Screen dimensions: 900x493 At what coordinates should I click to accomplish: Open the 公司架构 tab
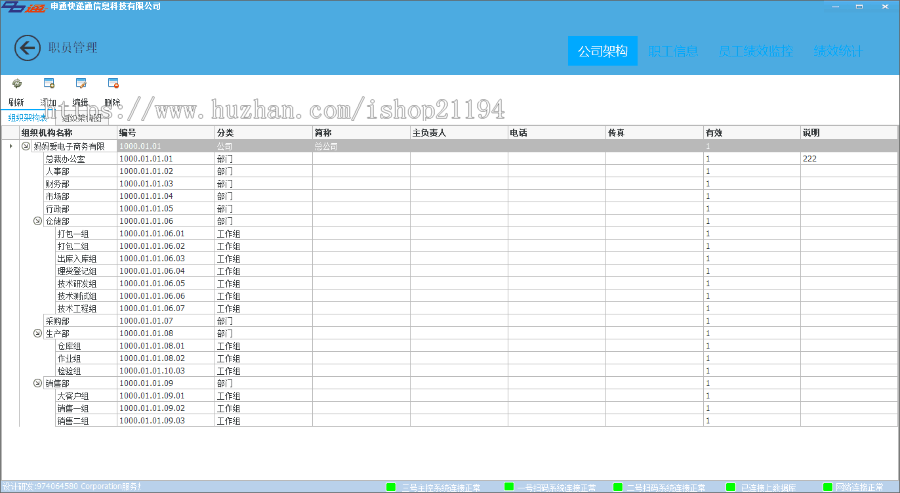603,51
